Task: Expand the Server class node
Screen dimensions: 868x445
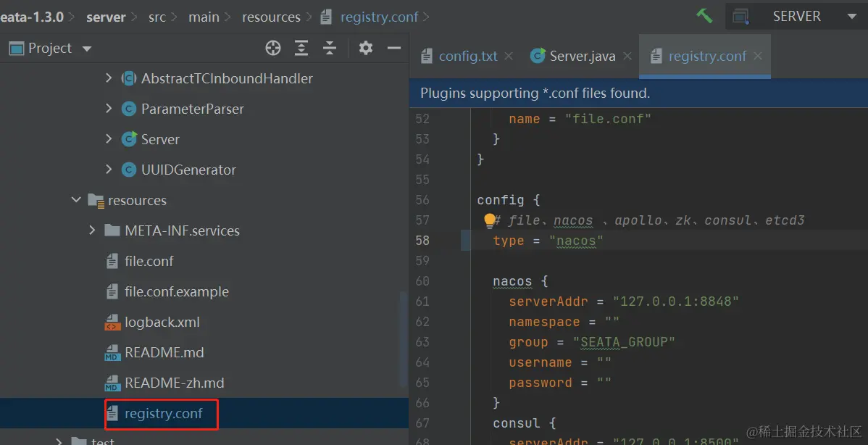Action: click(x=109, y=139)
